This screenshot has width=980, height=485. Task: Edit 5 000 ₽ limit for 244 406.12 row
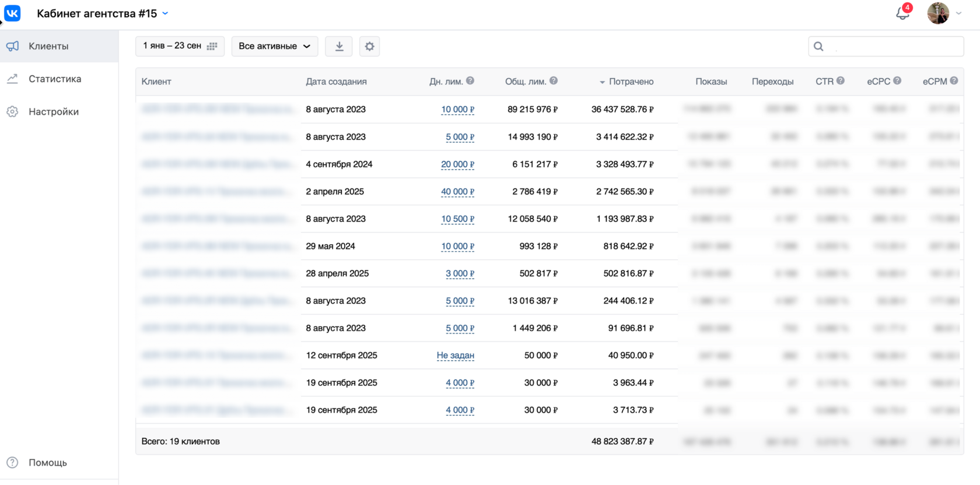pyautogui.click(x=460, y=301)
